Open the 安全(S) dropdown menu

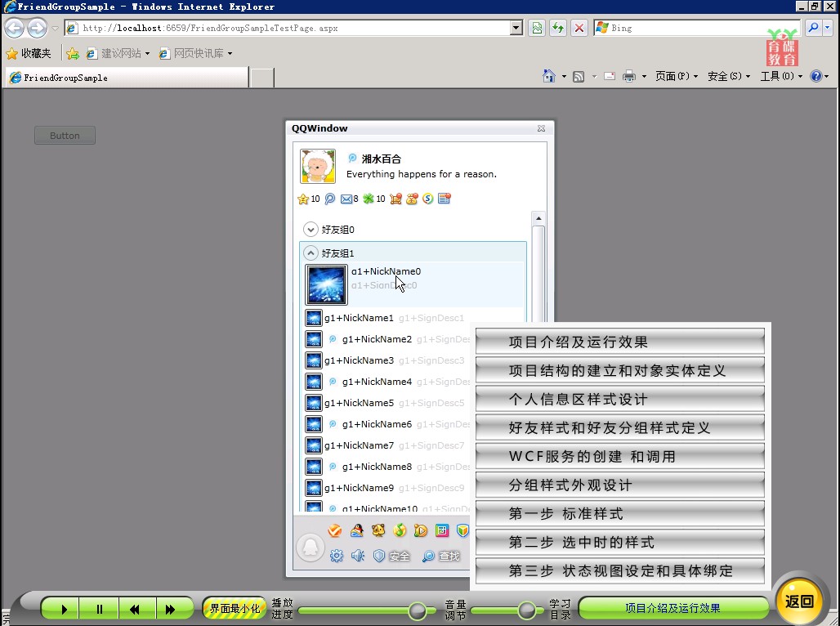729,76
